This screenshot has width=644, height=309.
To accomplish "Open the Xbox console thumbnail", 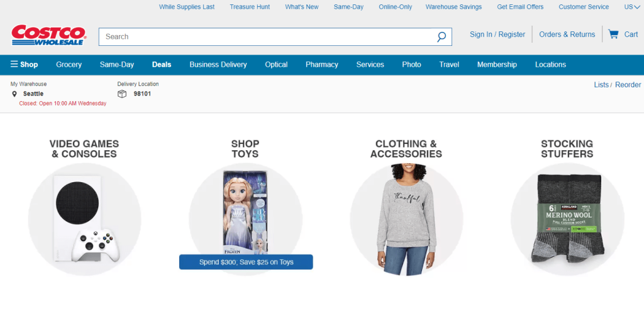I will click(x=84, y=220).
